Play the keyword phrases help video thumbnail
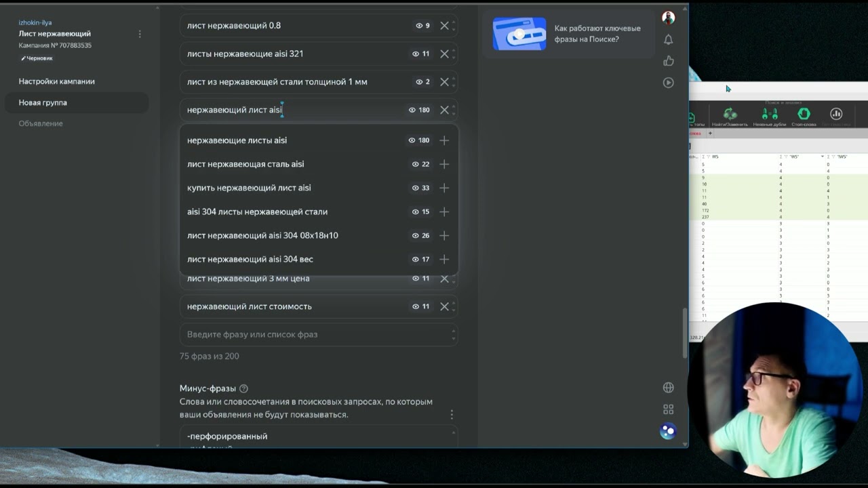 pyautogui.click(x=519, y=34)
